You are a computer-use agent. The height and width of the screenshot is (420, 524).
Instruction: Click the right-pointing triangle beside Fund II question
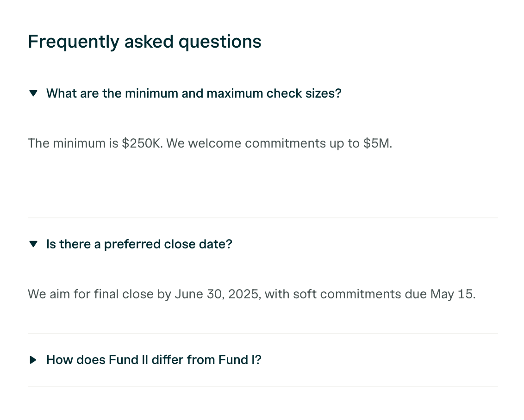33,359
